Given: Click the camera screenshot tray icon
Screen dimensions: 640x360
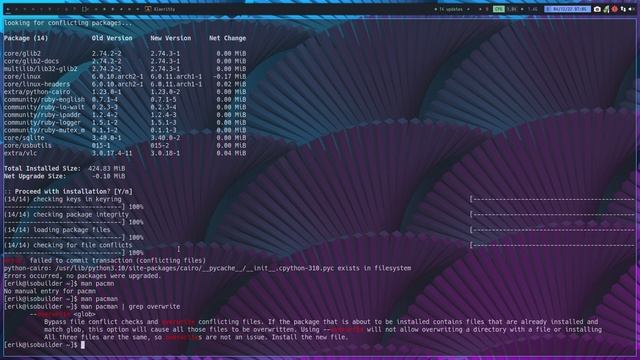Looking at the screenshot, I should 597,9.
